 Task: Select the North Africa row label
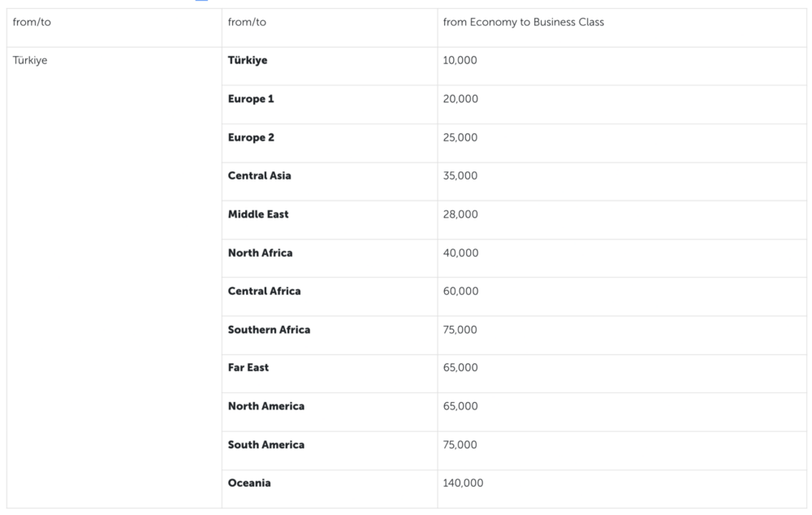(x=260, y=253)
